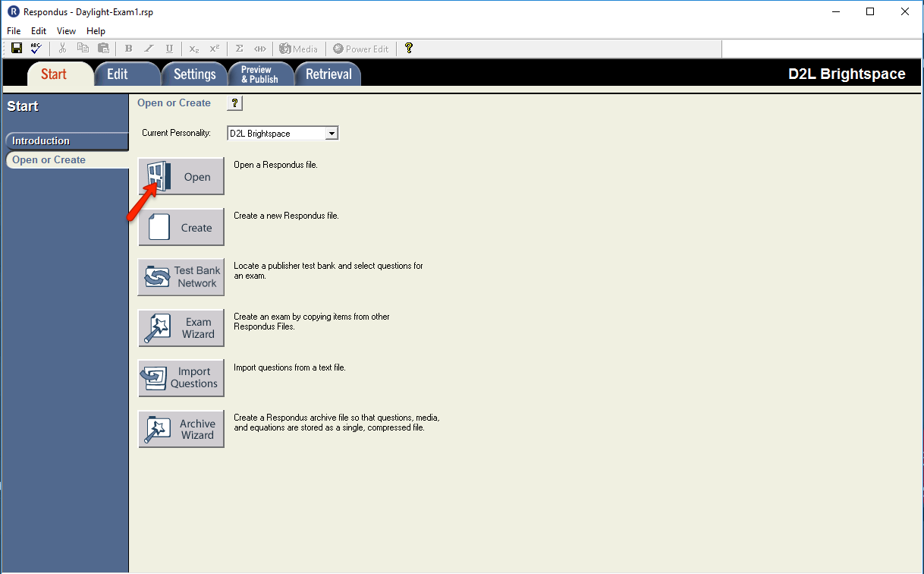Launch the Exam Wizard
The image size is (924, 574).
tap(181, 327)
